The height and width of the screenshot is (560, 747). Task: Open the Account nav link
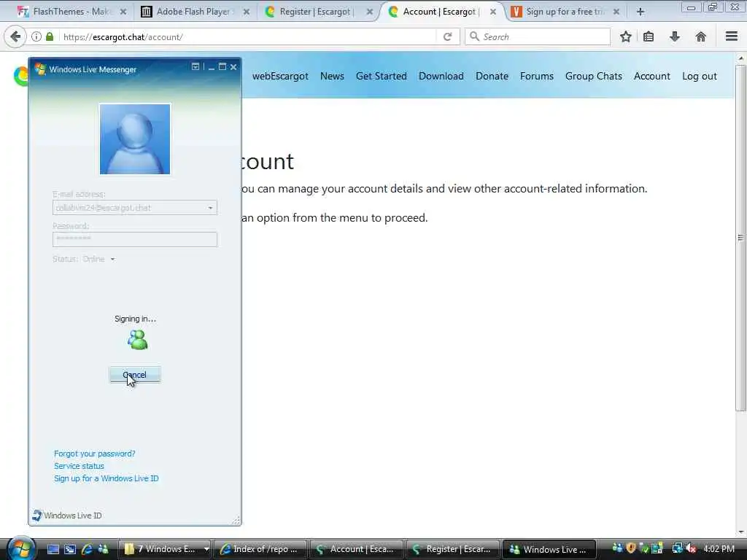[651, 76]
